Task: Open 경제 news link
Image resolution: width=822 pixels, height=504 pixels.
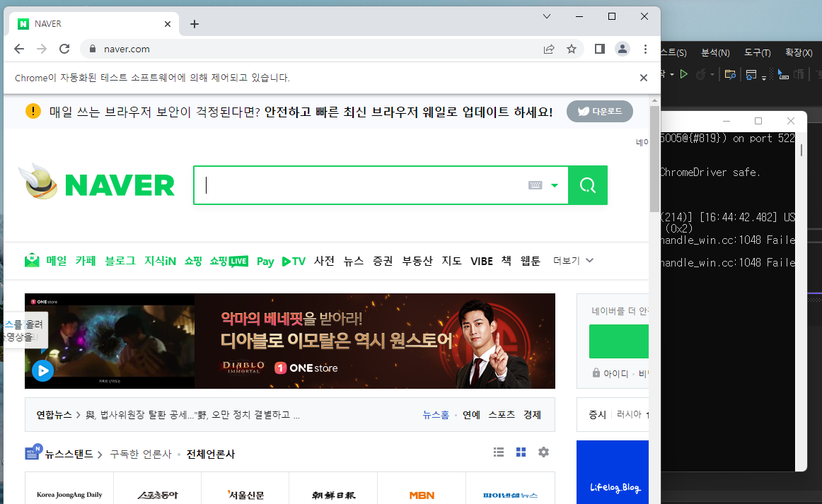Action: tap(532, 414)
